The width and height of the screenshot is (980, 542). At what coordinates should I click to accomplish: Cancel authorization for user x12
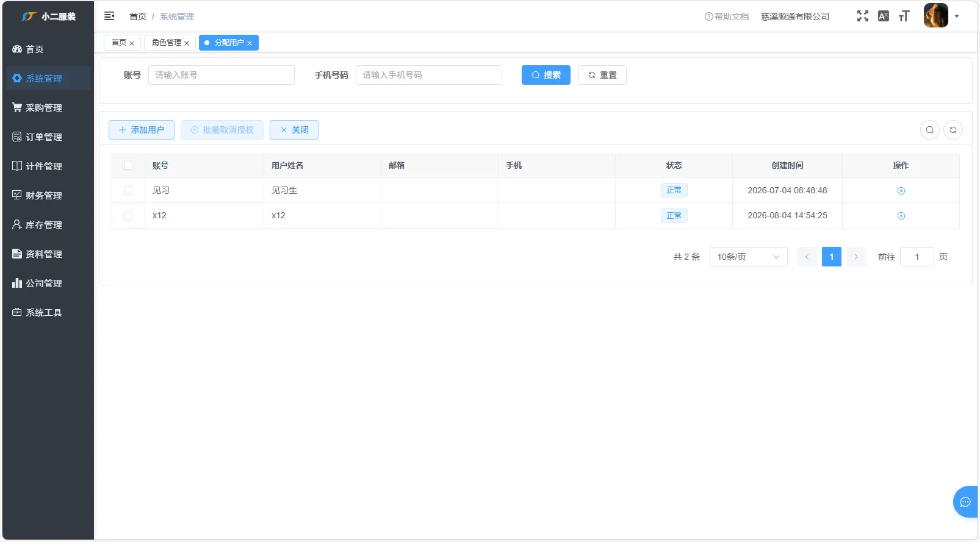(901, 216)
